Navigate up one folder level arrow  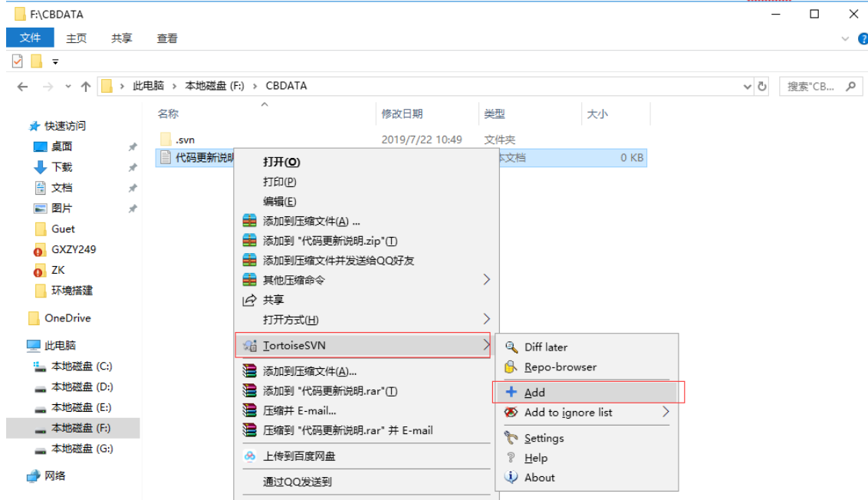[86, 87]
